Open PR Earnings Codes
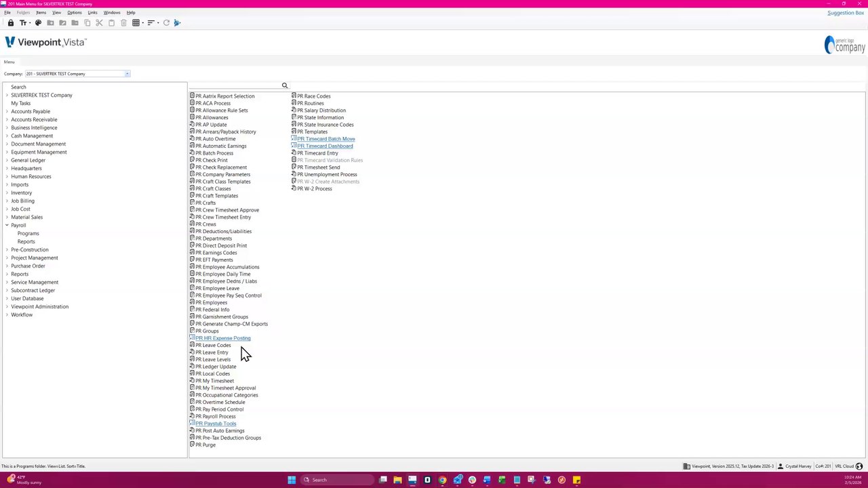 coord(216,253)
